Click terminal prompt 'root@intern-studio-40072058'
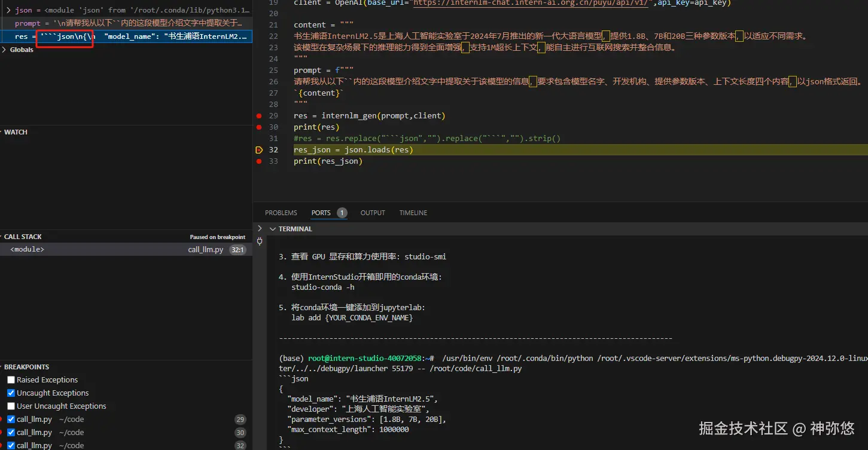Screen dimensions: 868x450 click(365, 359)
